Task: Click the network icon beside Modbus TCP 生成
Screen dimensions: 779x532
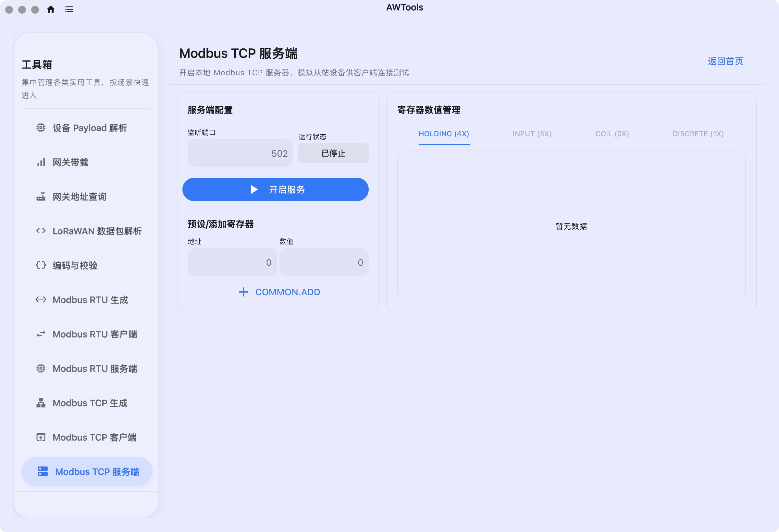Action: point(41,403)
